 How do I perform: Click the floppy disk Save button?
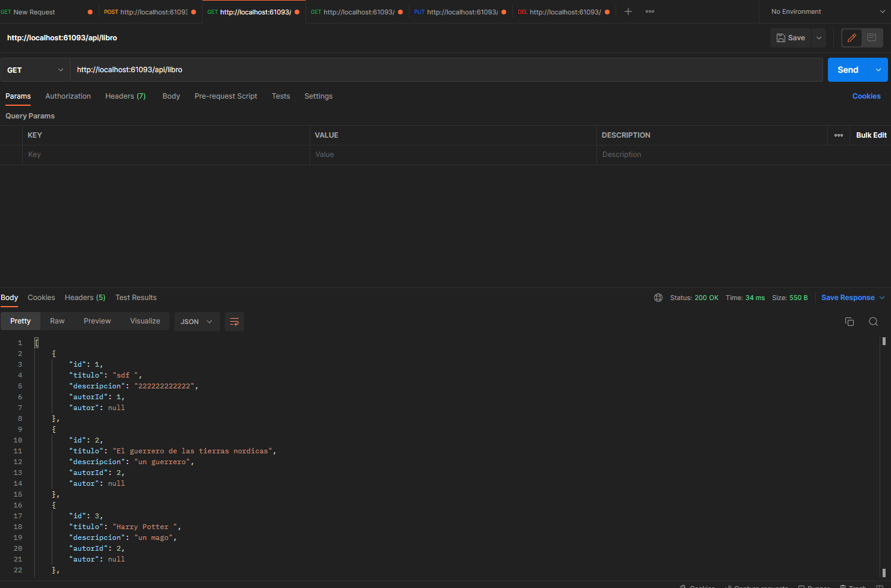(791, 38)
